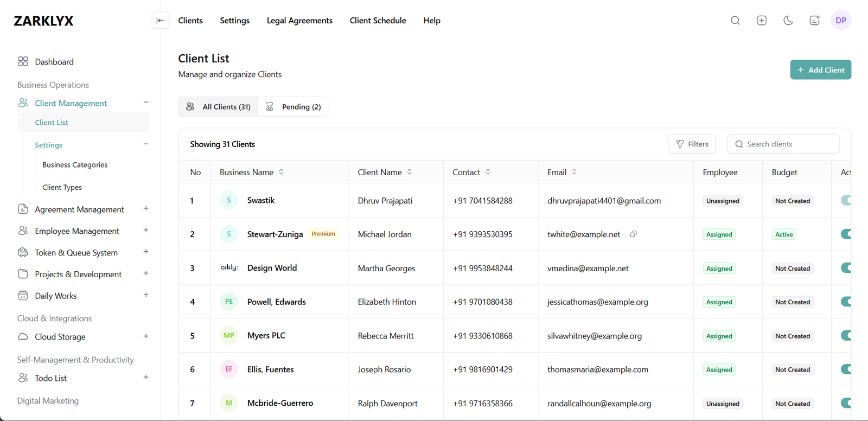Click the Token & Queue System icon
The width and height of the screenshot is (868, 421).
[23, 252]
